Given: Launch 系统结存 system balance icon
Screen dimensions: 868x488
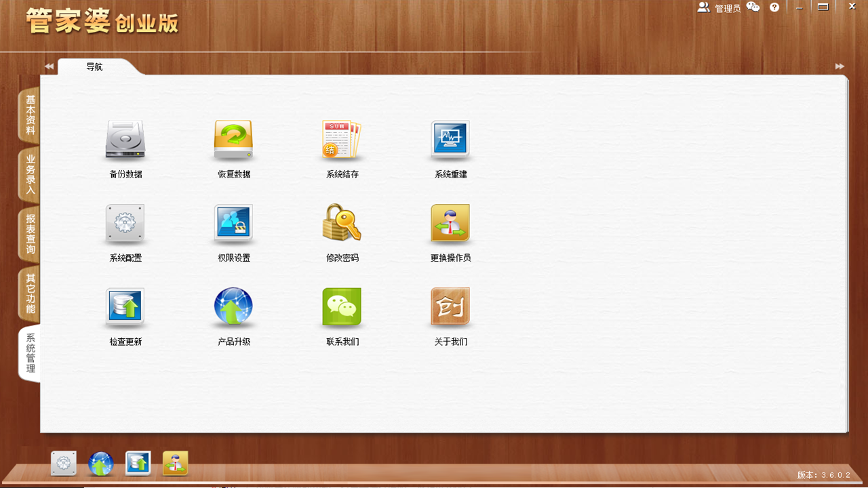Looking at the screenshot, I should coord(342,141).
